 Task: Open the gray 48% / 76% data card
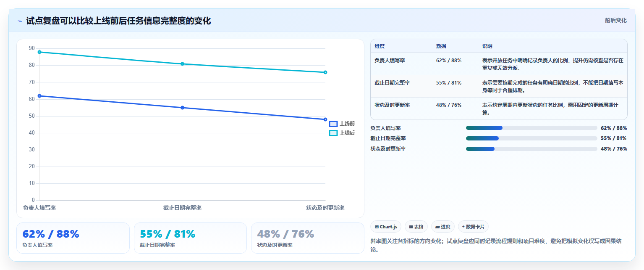pos(308,238)
